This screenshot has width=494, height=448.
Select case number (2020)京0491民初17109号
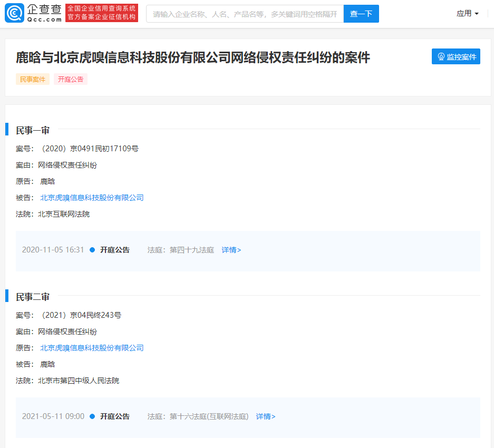(90, 149)
